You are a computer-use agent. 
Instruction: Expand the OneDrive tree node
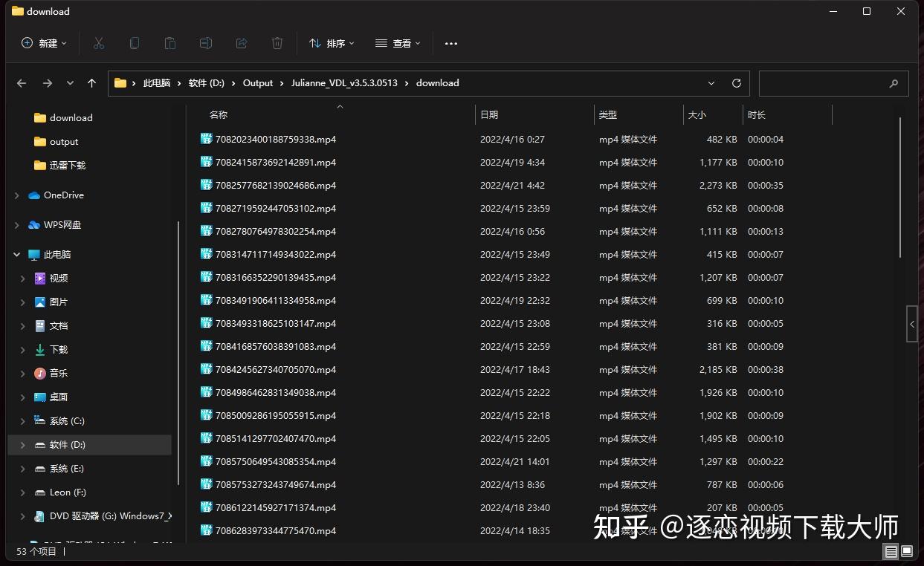click(x=17, y=195)
